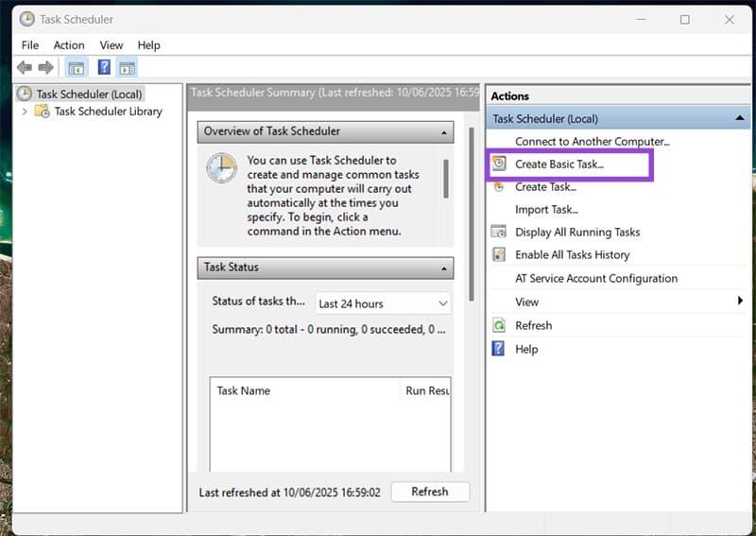The width and height of the screenshot is (756, 536).
Task: Click the Actions pane title
Action: pos(509,96)
